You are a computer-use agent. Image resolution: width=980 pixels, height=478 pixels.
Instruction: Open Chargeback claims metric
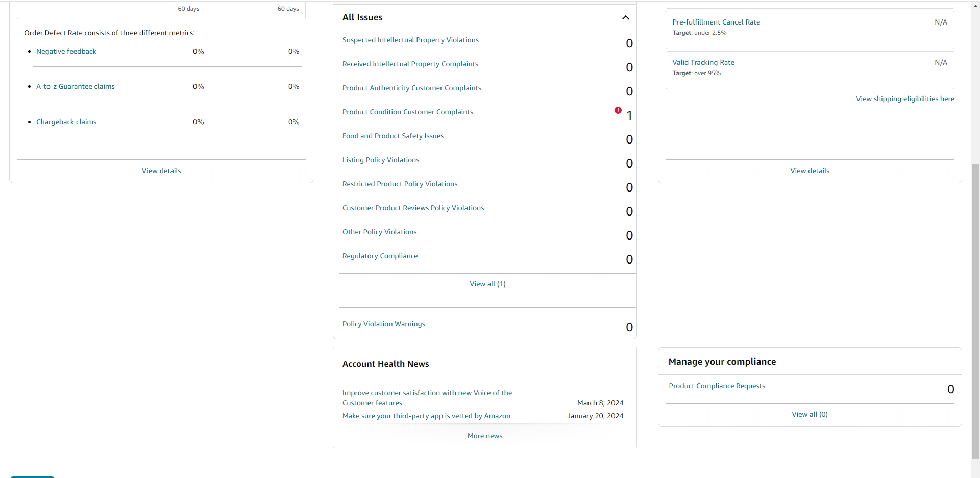[66, 122]
